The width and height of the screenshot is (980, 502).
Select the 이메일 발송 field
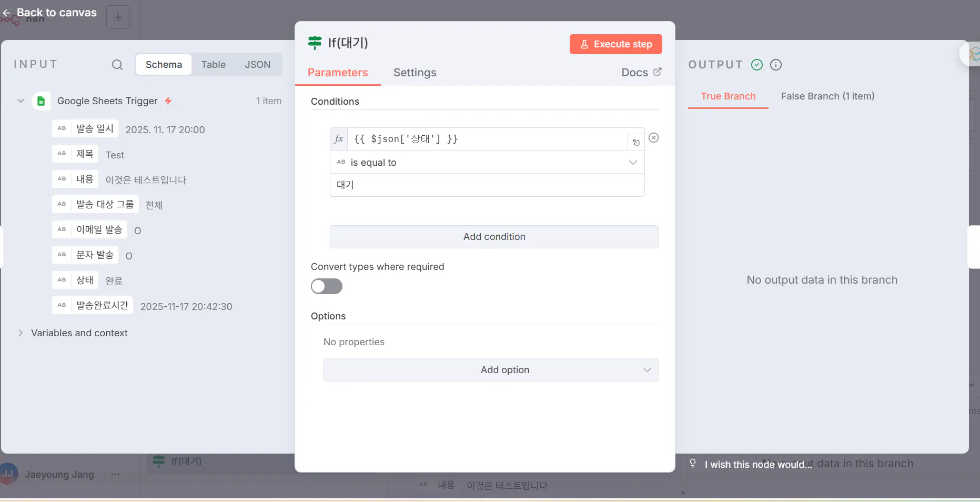[x=89, y=229]
